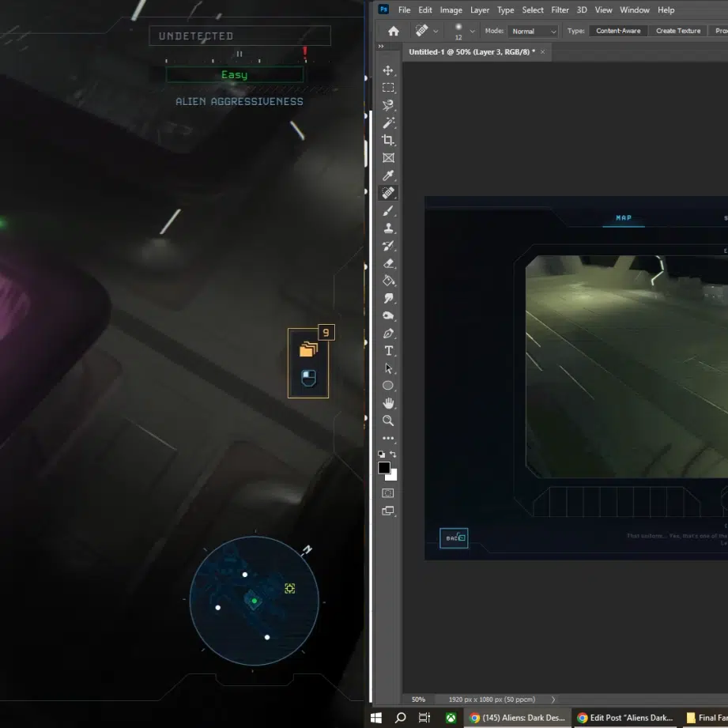Click the MAP tab in the canvas
The width and height of the screenshot is (728, 728).
pos(624,217)
